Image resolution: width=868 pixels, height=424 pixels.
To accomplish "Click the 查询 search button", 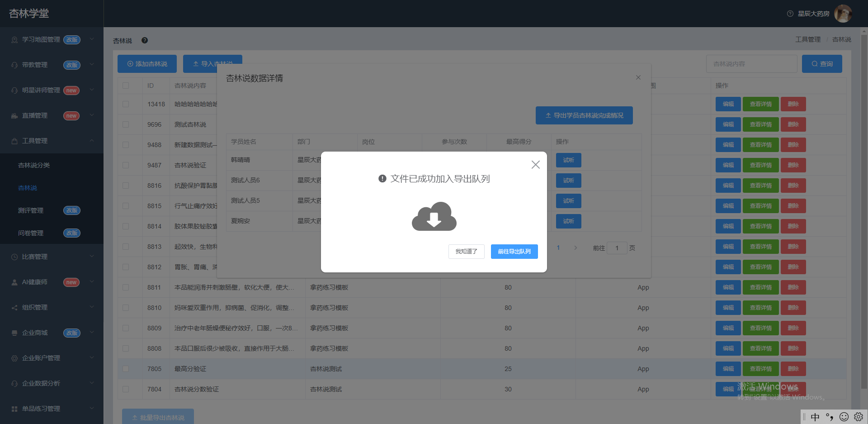I will [822, 64].
